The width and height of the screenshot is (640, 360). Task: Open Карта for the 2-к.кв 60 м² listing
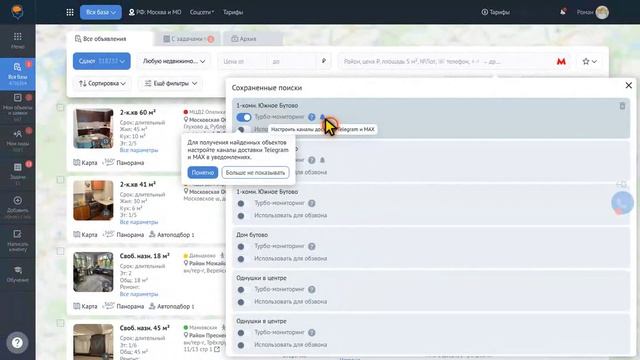(x=85, y=162)
